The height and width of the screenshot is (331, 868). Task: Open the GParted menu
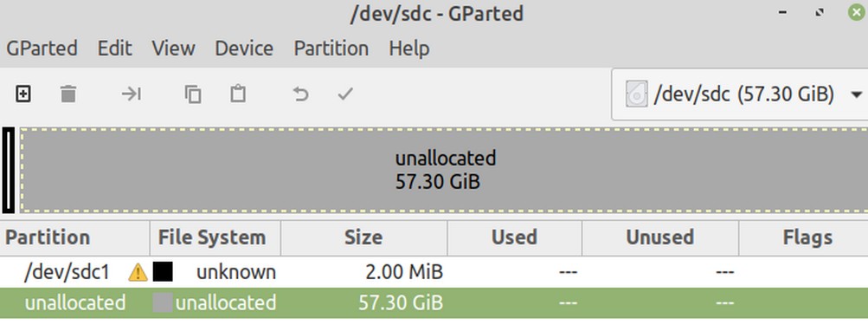tap(42, 49)
